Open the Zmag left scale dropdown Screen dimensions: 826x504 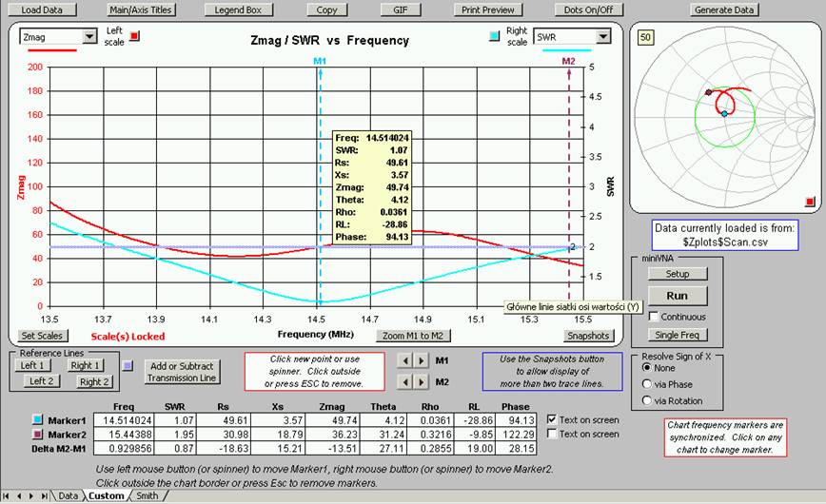click(x=90, y=36)
